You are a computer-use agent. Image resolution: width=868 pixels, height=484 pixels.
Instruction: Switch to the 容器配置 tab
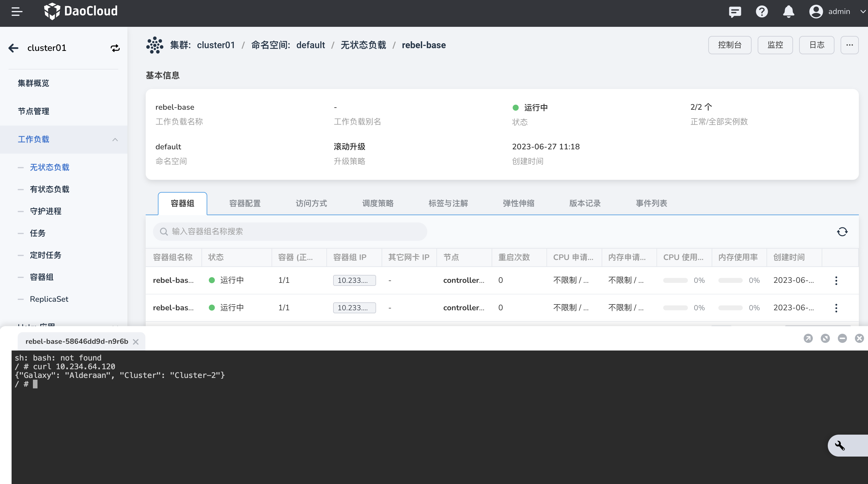tap(245, 203)
